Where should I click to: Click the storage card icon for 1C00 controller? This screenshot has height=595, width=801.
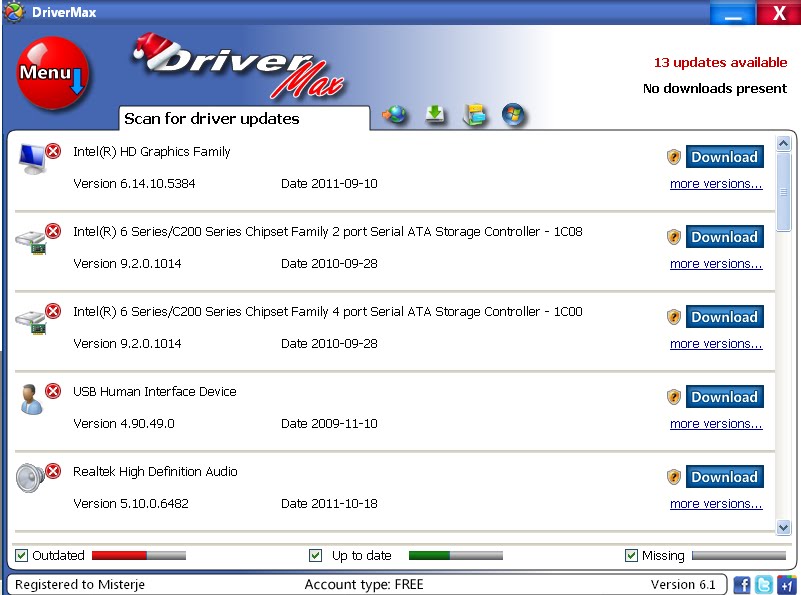31,322
